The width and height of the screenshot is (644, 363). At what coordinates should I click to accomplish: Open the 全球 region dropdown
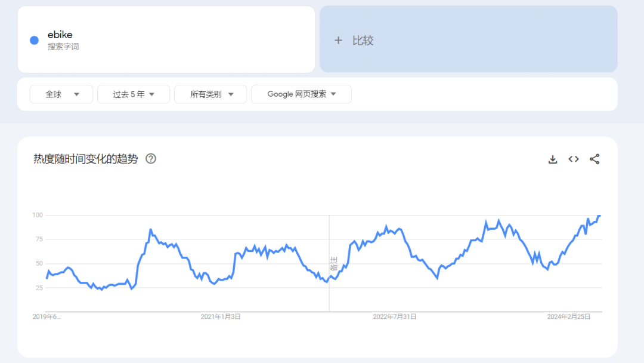(61, 94)
